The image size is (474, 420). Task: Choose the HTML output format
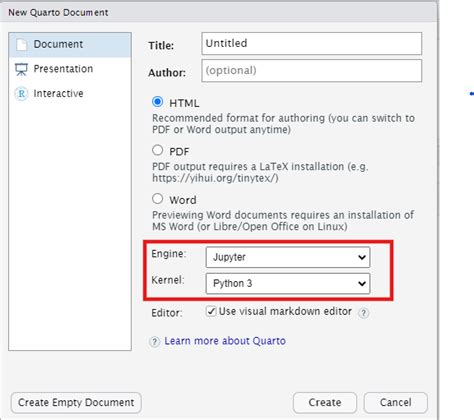(x=157, y=102)
